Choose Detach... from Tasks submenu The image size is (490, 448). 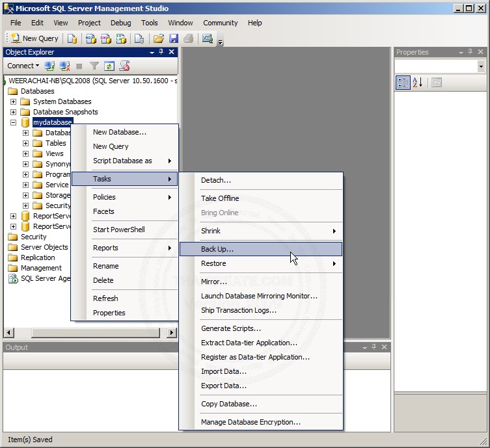point(261,180)
